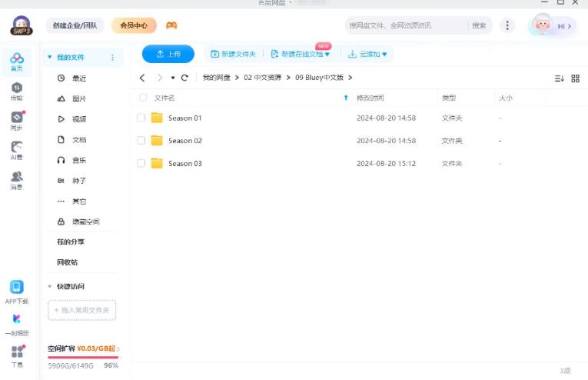Expand chevron after 09 Bluey中文版 breadcrumb

[350, 78]
